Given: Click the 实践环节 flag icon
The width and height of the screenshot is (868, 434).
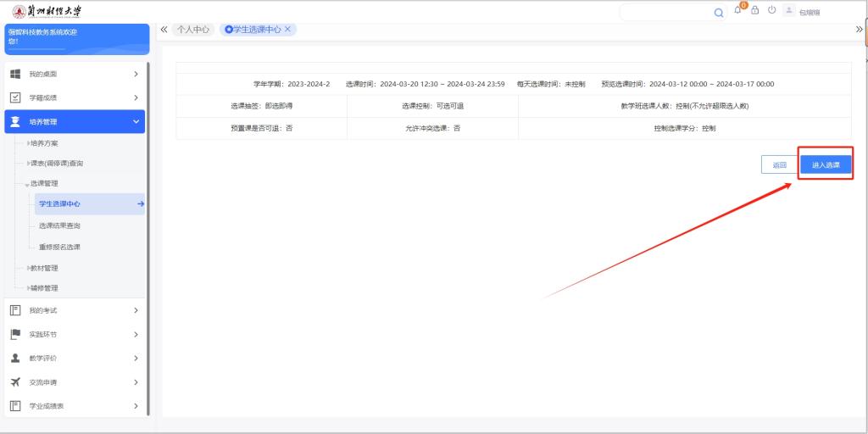Looking at the screenshot, I should pyautogui.click(x=15, y=334).
